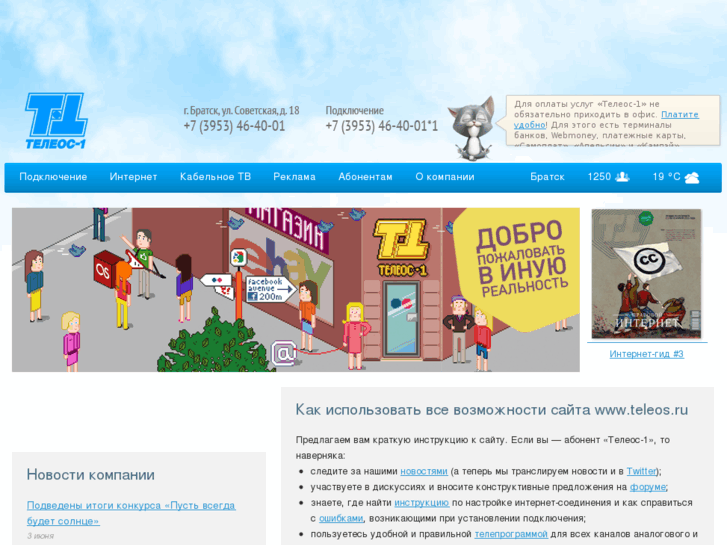Viewport: 727px width, 545px height.
Task: Click the Телеос-1 logo in the header
Action: click(x=56, y=121)
